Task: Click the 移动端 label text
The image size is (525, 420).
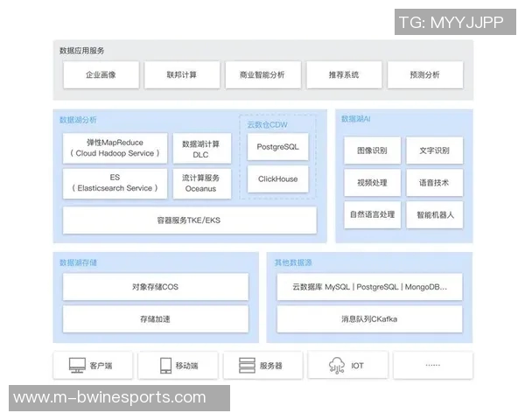Action: point(187,366)
